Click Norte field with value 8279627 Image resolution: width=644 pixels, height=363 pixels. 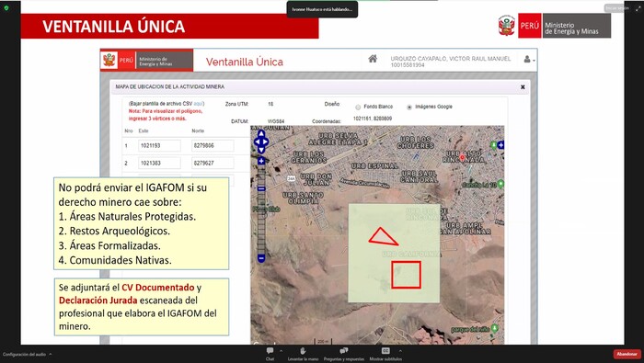(213, 163)
